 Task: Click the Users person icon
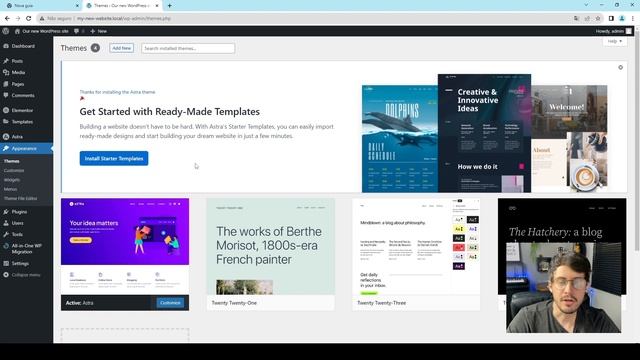[x=6, y=223]
